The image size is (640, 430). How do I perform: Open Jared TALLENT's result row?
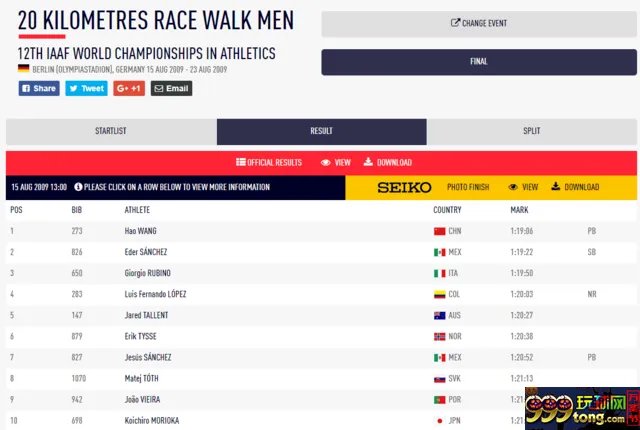pyautogui.click(x=321, y=315)
